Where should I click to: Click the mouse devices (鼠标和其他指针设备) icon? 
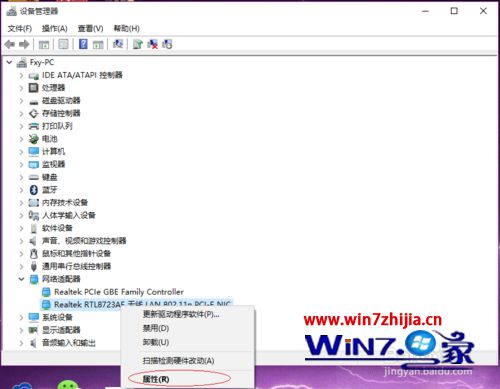[x=34, y=254]
